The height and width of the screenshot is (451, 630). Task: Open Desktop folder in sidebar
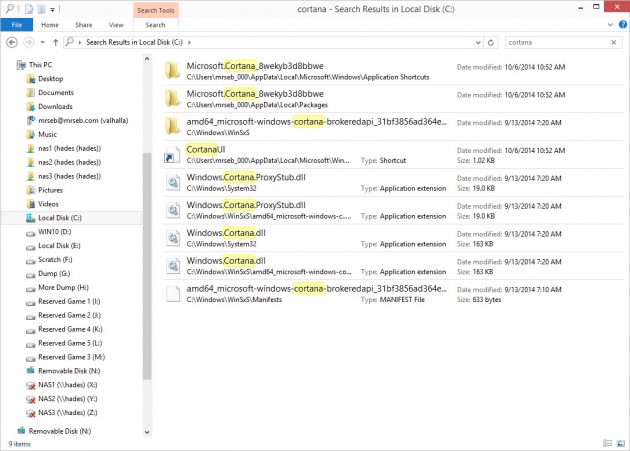click(x=51, y=79)
